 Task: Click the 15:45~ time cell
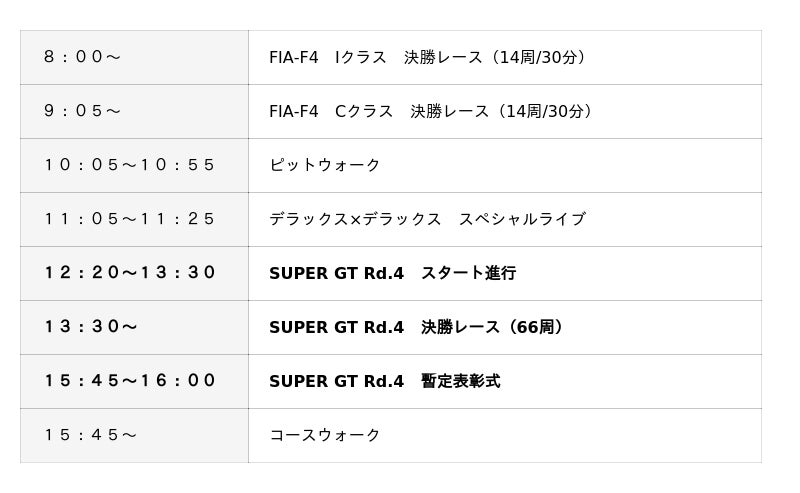pyautogui.click(x=134, y=436)
